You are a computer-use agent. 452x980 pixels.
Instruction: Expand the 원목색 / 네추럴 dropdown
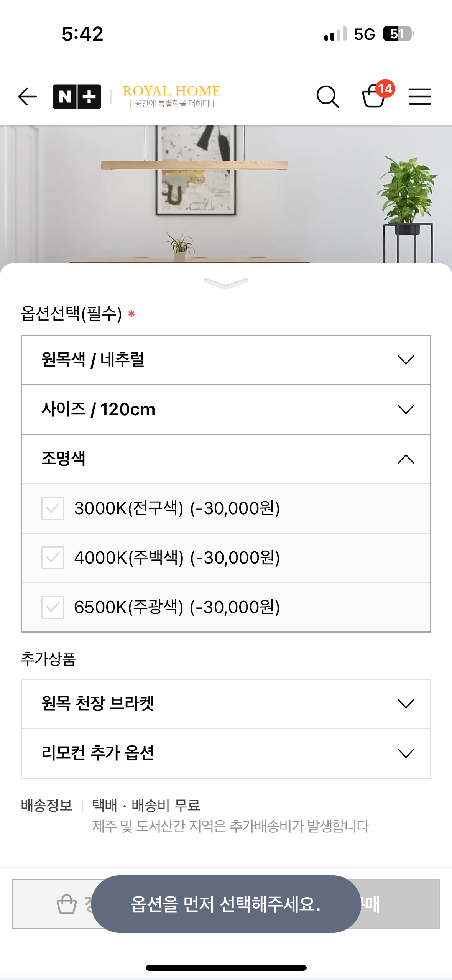point(226,360)
